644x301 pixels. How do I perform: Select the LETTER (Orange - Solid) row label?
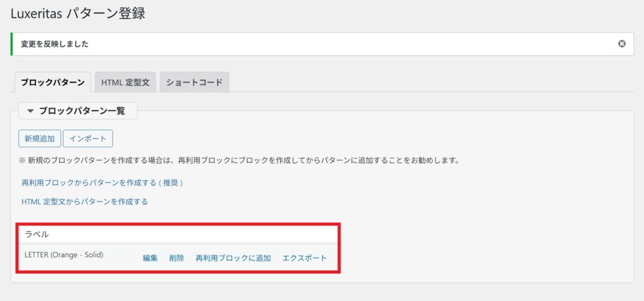pyautogui.click(x=64, y=254)
